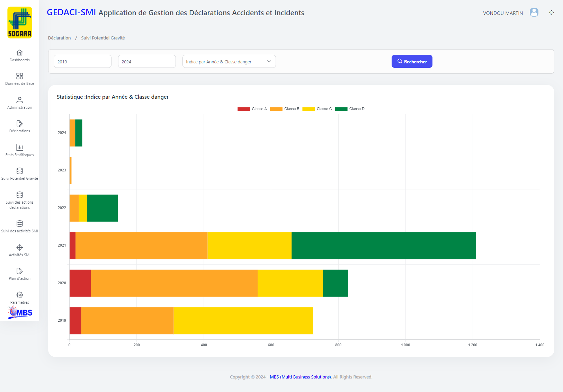Click the orange Classe B bar for 2020
The width and height of the screenshot is (563, 392).
click(x=174, y=283)
